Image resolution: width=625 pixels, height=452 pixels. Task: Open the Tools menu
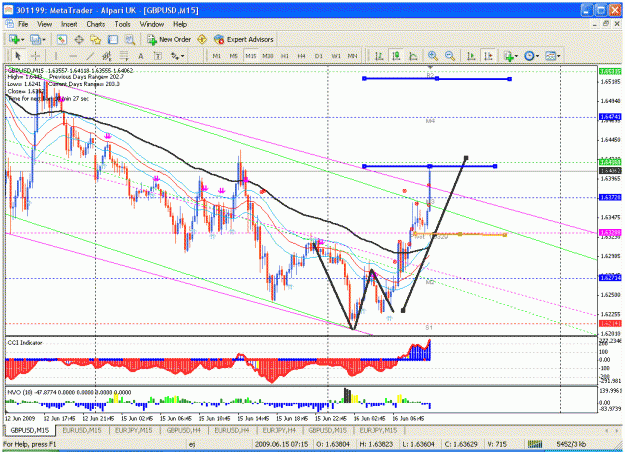coord(122,24)
